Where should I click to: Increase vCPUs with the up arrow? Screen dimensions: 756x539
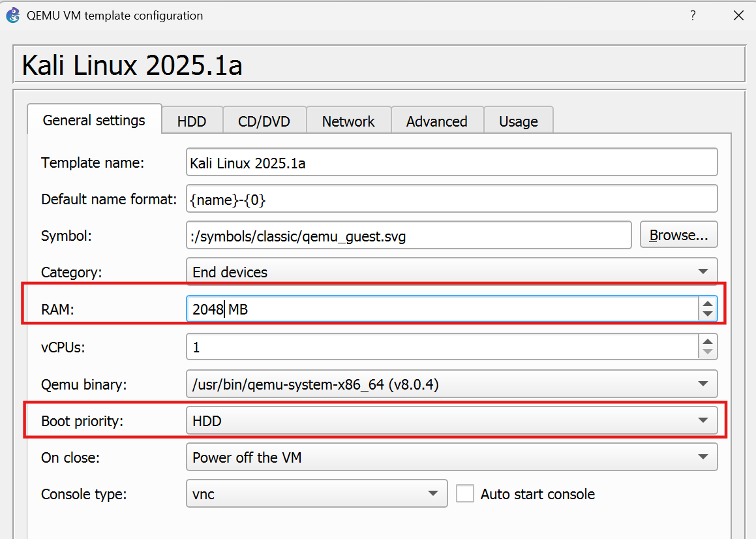coord(707,341)
